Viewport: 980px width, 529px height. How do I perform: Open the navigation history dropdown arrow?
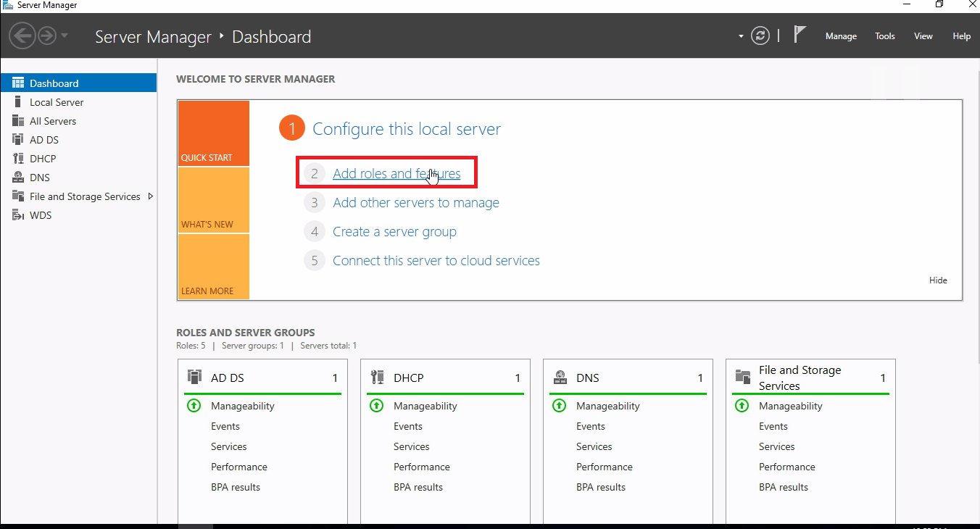(x=65, y=36)
